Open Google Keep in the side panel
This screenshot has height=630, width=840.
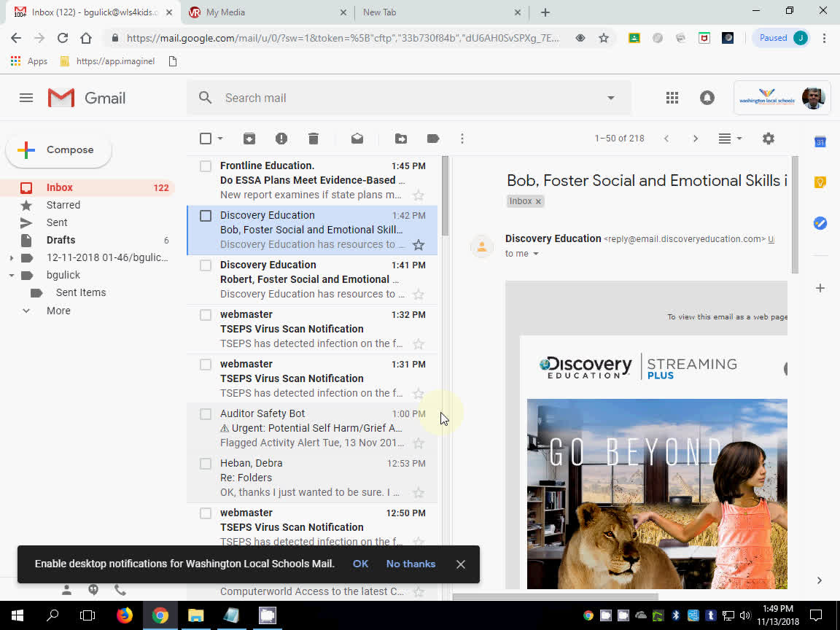820,182
